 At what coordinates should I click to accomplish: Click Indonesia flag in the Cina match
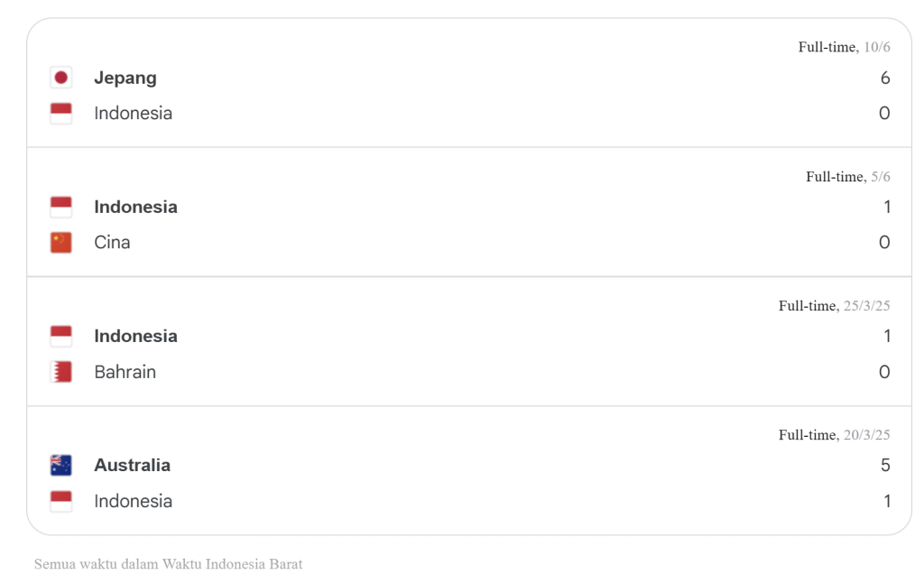coord(60,207)
